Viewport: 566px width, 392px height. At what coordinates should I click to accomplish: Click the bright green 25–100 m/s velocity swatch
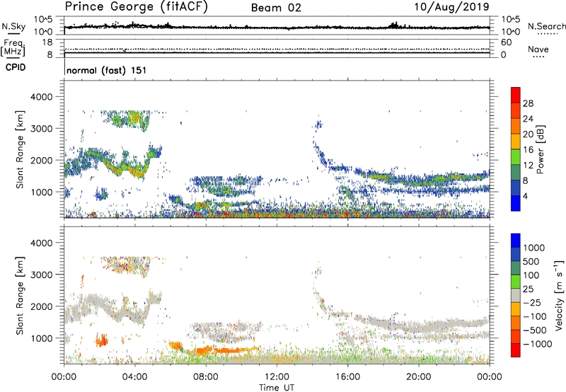click(x=516, y=282)
